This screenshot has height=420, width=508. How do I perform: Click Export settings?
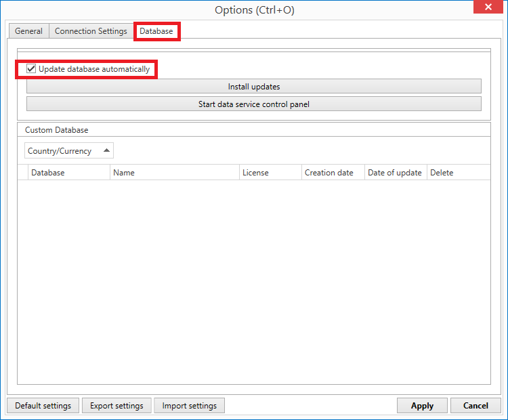coord(117,405)
